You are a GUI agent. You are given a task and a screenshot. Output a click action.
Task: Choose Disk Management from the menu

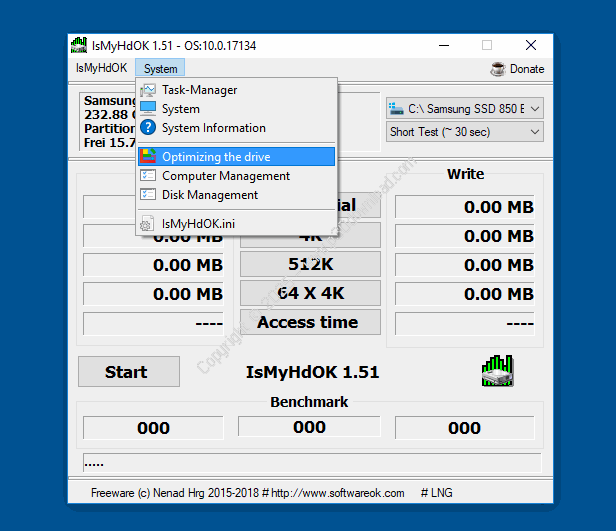point(210,195)
